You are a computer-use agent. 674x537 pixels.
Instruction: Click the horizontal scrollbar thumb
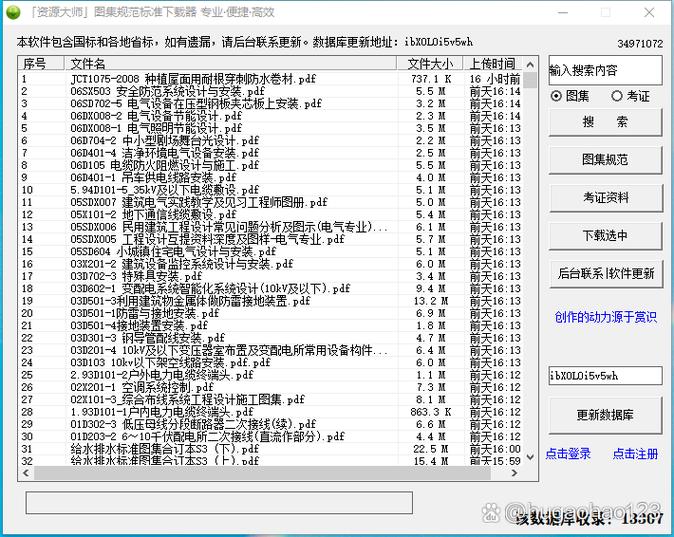click(262, 473)
